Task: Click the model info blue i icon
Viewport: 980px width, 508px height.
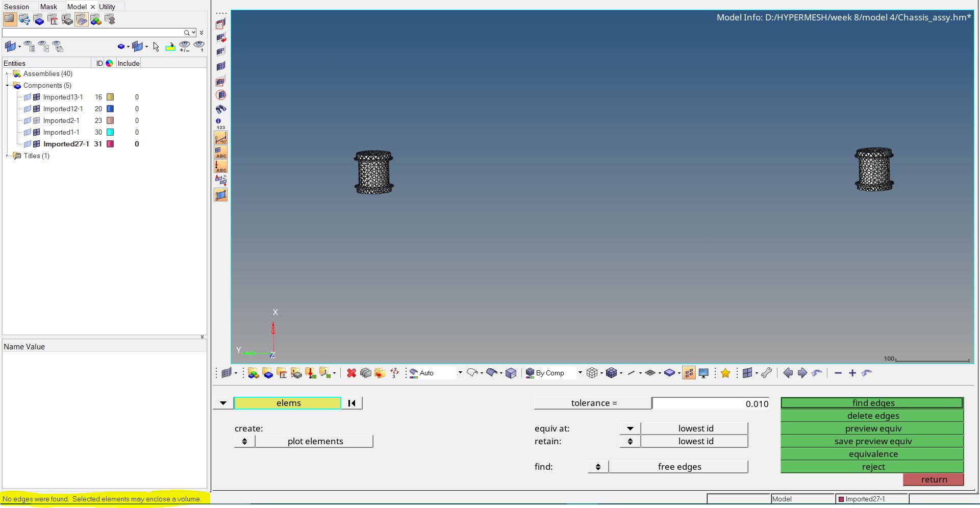Action: pyautogui.click(x=219, y=120)
